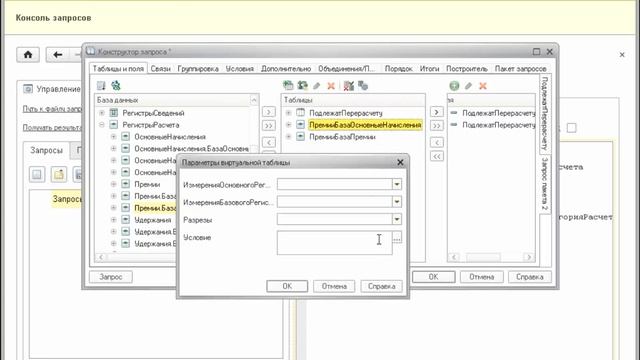
Task: Click first green icon above Таблицы list
Action: [x=288, y=85]
